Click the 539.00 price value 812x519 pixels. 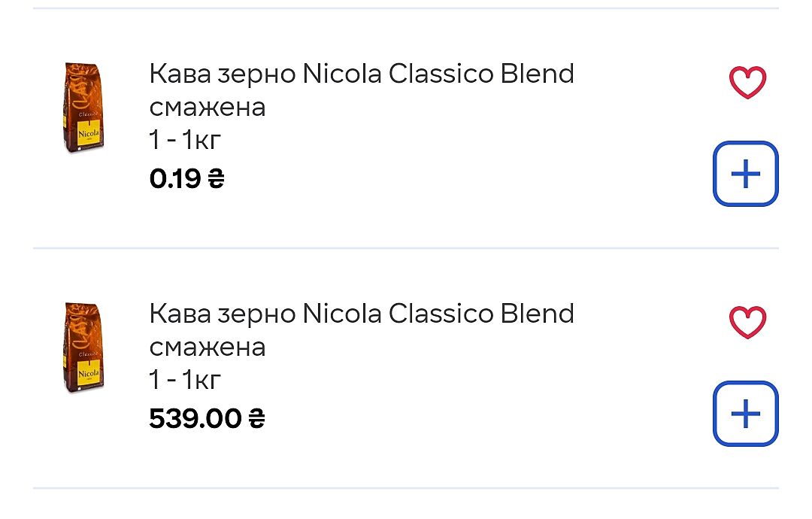point(195,418)
